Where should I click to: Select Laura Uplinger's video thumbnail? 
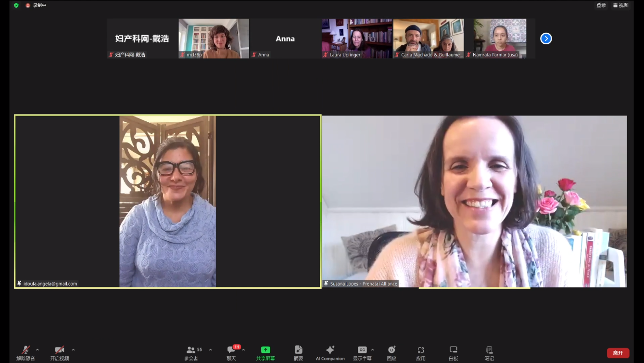pos(357,39)
